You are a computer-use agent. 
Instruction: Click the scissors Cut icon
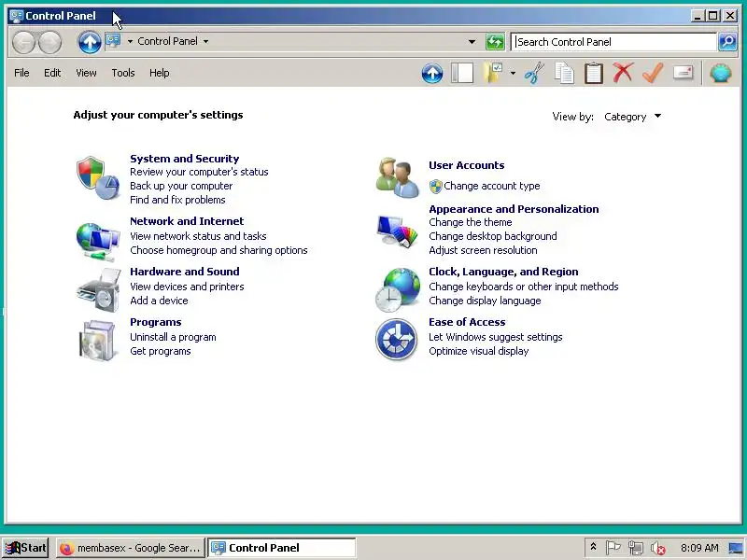pyautogui.click(x=534, y=74)
